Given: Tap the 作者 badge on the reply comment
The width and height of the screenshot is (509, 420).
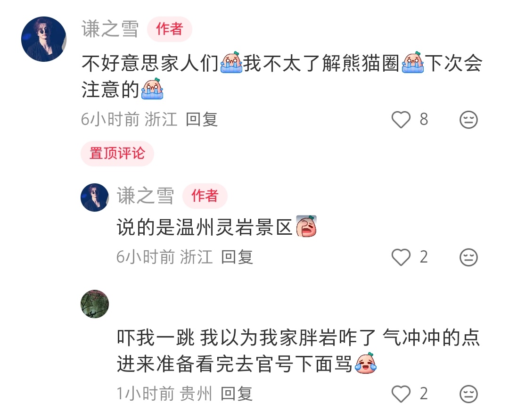Looking at the screenshot, I should pyautogui.click(x=205, y=196).
